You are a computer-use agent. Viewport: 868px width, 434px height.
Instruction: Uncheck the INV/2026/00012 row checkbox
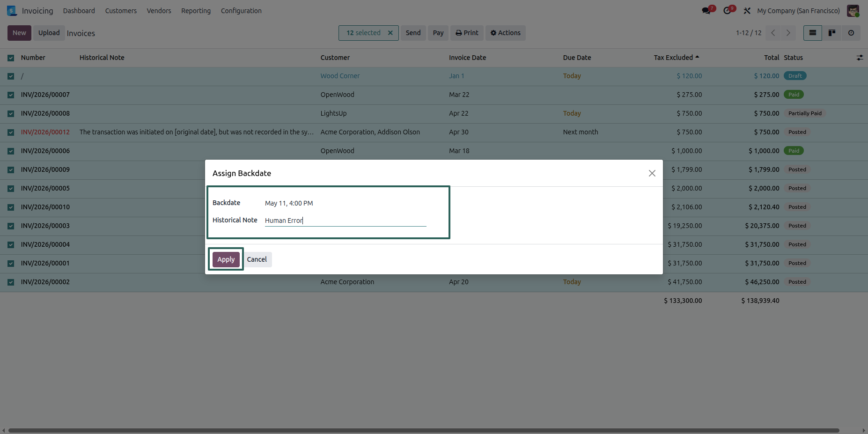(11, 132)
